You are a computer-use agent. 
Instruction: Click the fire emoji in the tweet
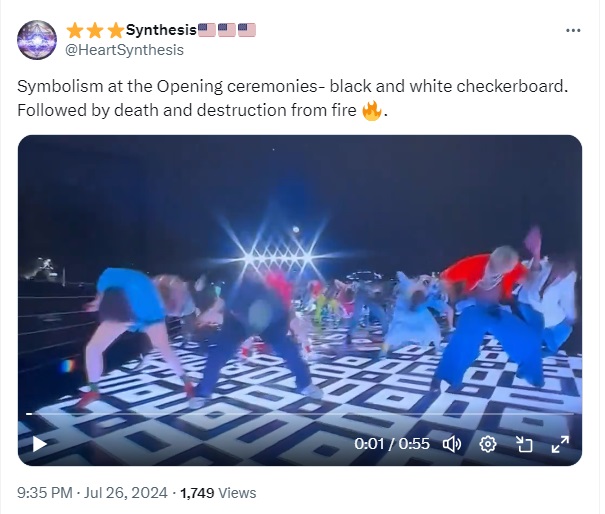[x=372, y=110]
